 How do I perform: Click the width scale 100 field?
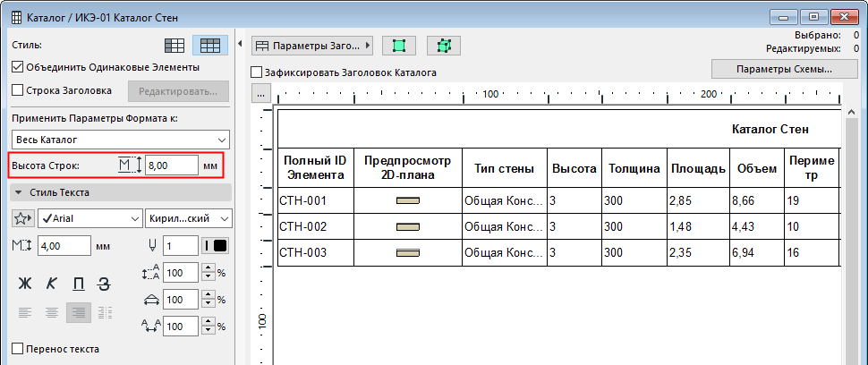coord(182,300)
